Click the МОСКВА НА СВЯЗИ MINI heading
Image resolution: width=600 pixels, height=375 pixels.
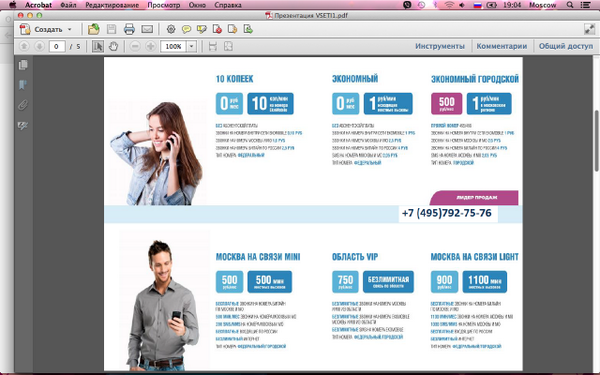point(258,257)
